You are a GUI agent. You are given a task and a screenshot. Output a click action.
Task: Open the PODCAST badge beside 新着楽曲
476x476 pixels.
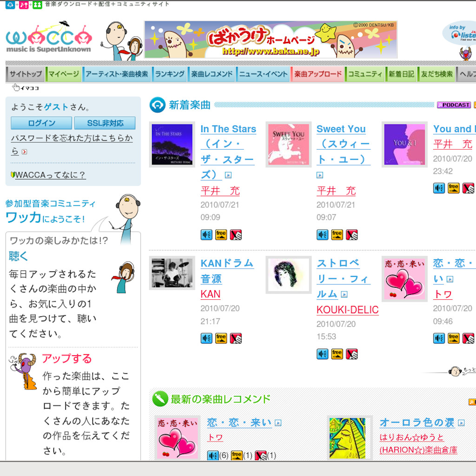454,105
